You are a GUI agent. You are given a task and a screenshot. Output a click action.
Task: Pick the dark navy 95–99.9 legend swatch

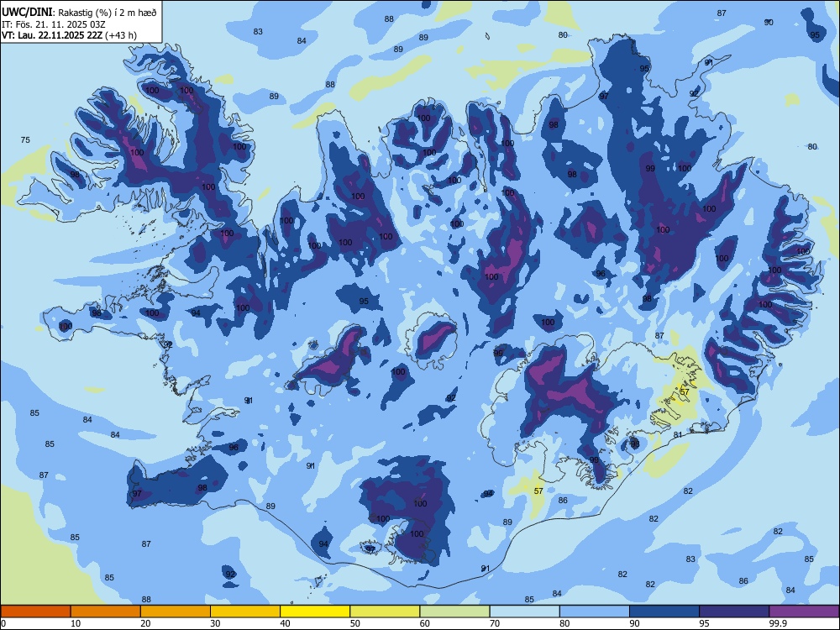(x=734, y=612)
